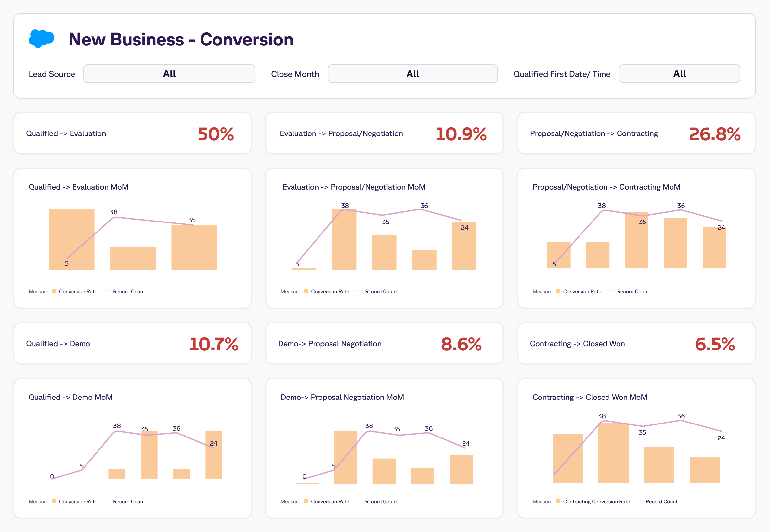The height and width of the screenshot is (532, 769).
Task: Click the Demo-> Proposal Negotiation card label
Action: coord(330,343)
